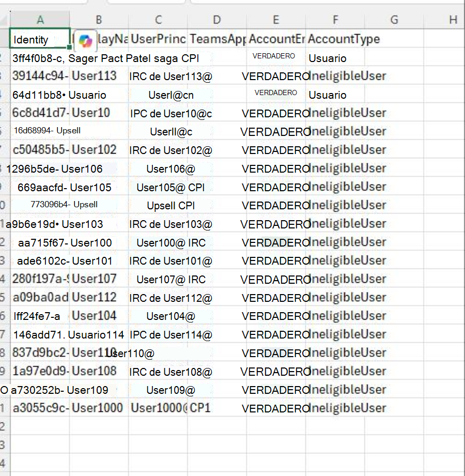Select cell Sager Pact Patel saga CPI

click(133, 58)
